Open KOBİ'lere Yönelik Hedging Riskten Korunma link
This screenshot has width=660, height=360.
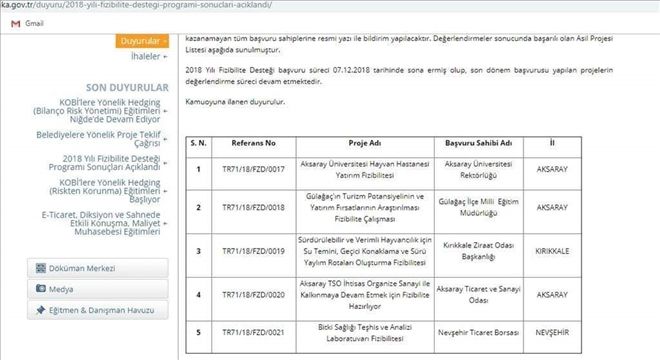[x=104, y=191]
